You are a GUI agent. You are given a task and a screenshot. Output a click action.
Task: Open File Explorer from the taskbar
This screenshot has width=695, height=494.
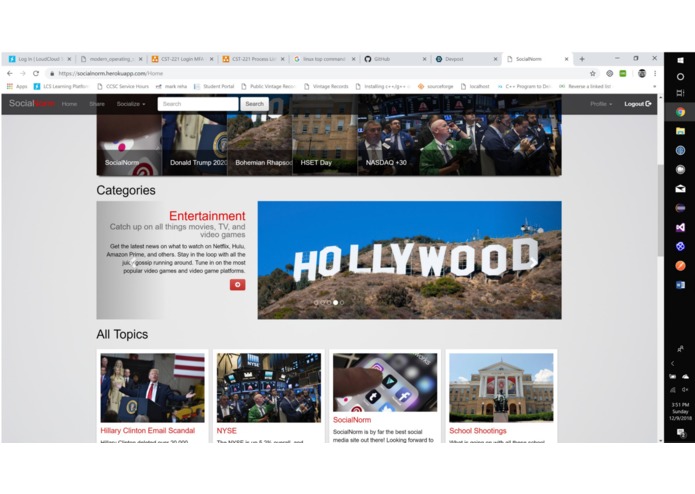[x=680, y=131]
